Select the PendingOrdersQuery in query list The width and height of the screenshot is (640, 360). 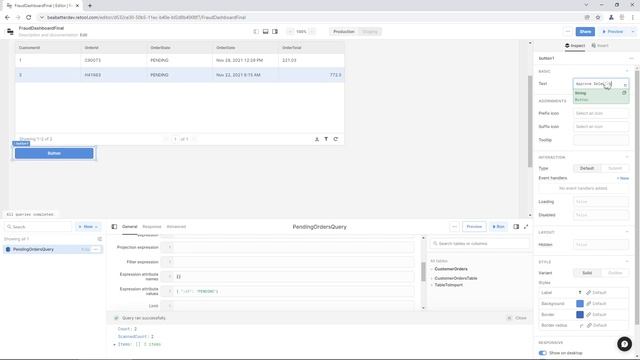[52, 249]
